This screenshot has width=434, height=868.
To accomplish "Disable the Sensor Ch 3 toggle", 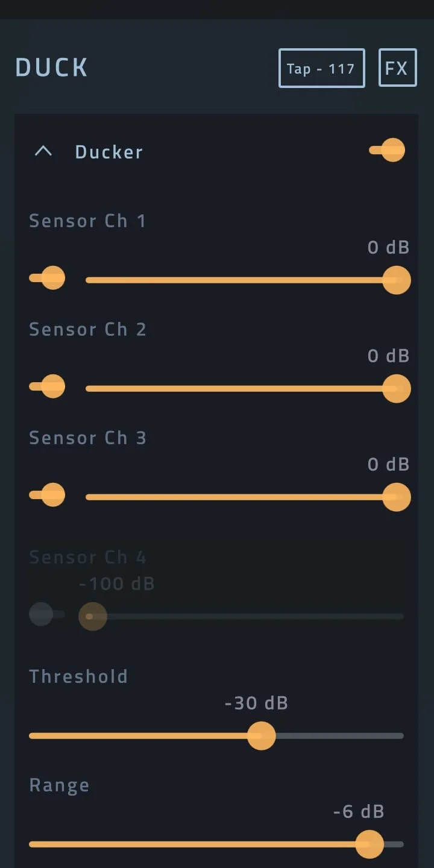I will point(48,494).
